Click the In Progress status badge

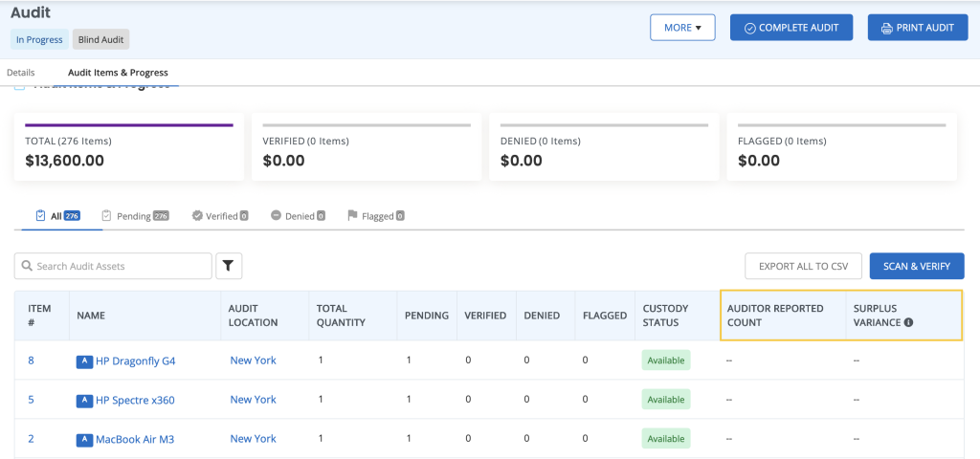pyautogui.click(x=39, y=39)
